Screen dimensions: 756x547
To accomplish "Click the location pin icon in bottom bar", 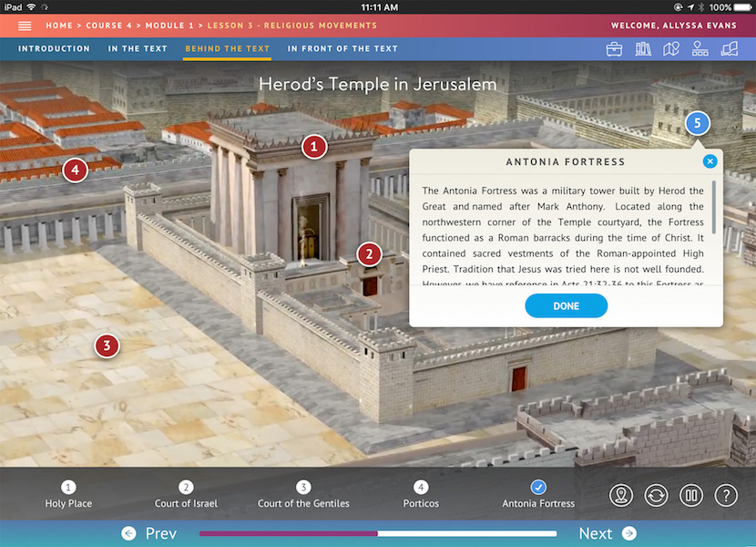I will point(622,496).
